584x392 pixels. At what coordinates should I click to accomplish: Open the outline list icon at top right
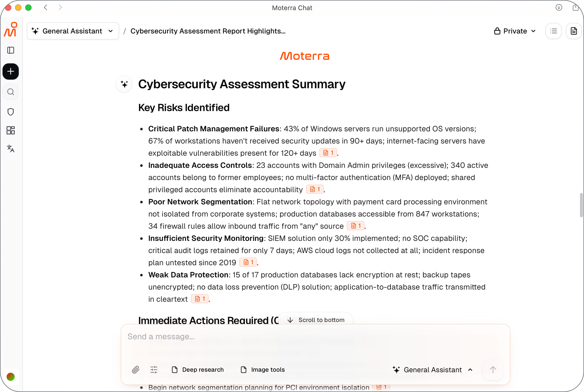(554, 31)
